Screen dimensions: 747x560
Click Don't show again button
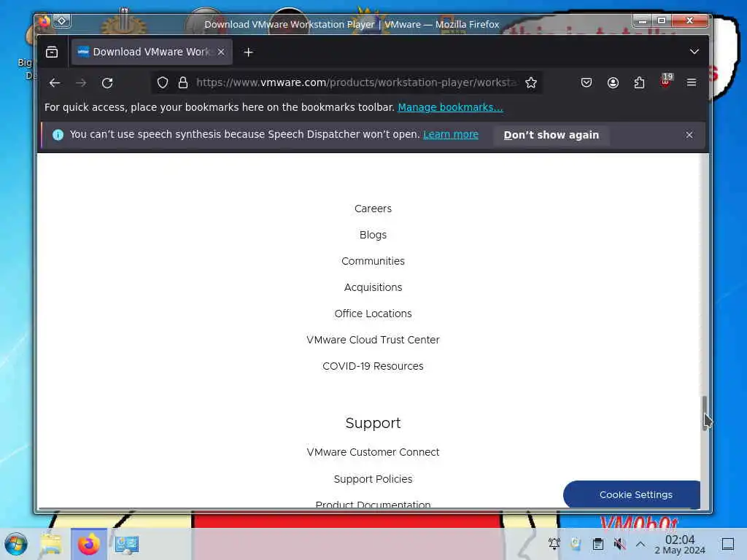551,135
